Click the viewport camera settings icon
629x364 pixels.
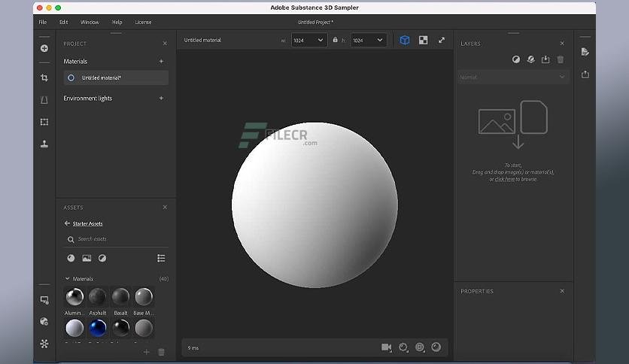click(x=386, y=347)
